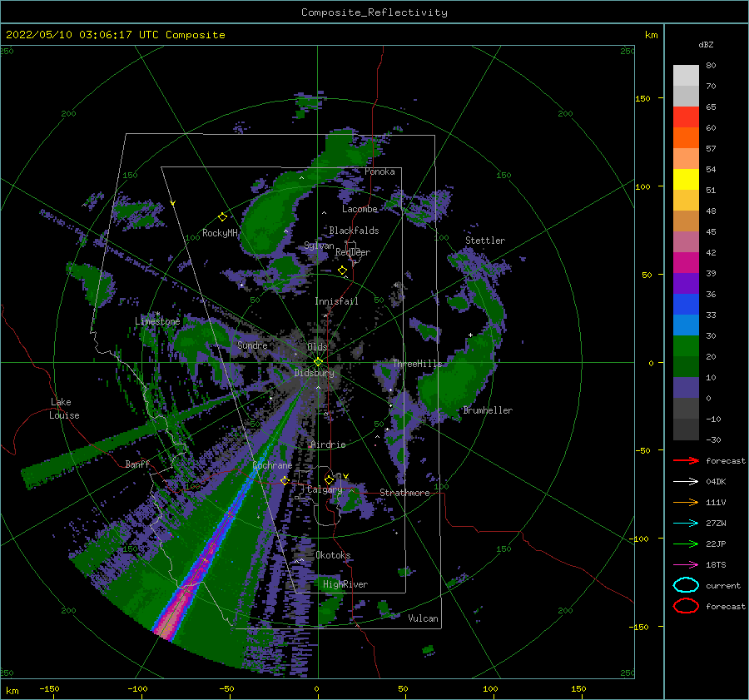The image size is (749, 700).
Task: Click the Composite_Reflectivity title
Action: point(374,12)
